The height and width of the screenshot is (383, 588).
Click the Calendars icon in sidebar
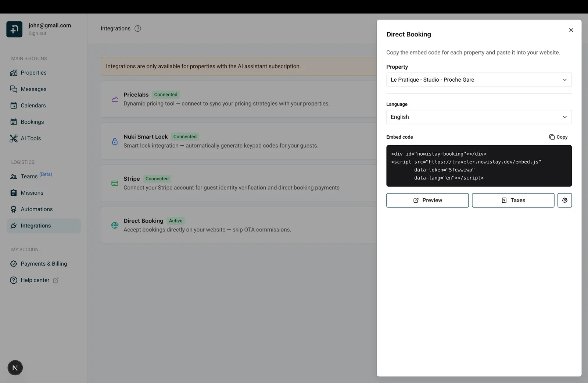[x=14, y=106]
